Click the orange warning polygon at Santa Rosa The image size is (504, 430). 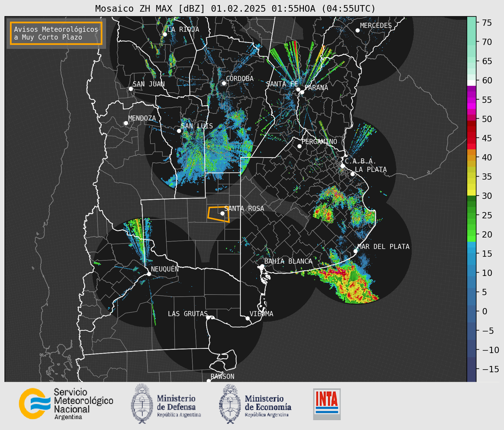click(218, 214)
